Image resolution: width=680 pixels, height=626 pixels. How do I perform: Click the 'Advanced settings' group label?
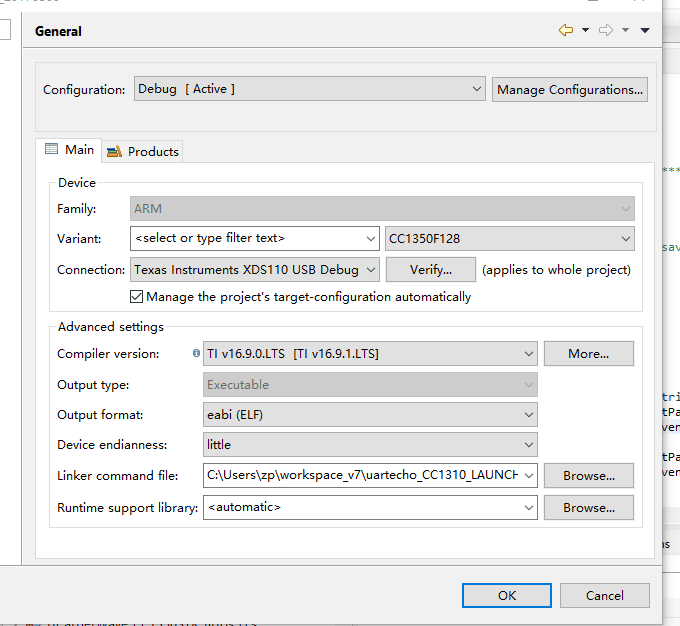pyautogui.click(x=111, y=327)
